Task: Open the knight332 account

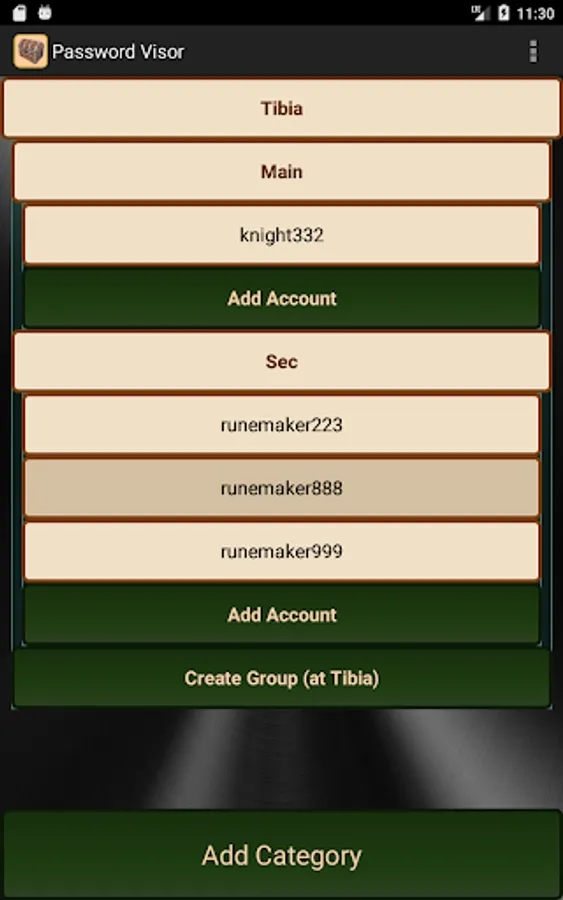Action: point(281,235)
